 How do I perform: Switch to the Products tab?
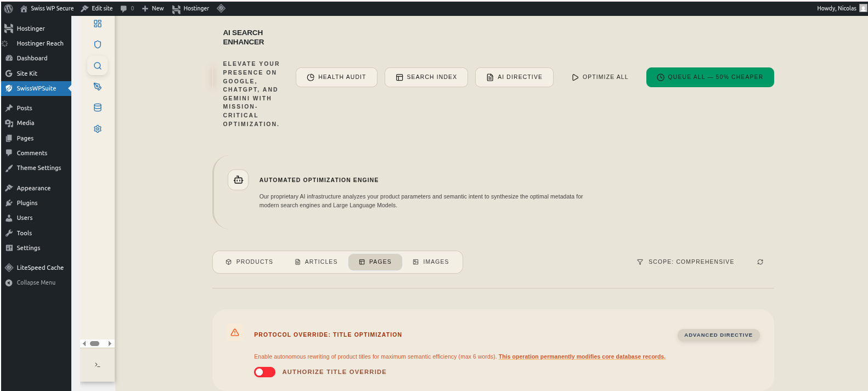point(249,262)
